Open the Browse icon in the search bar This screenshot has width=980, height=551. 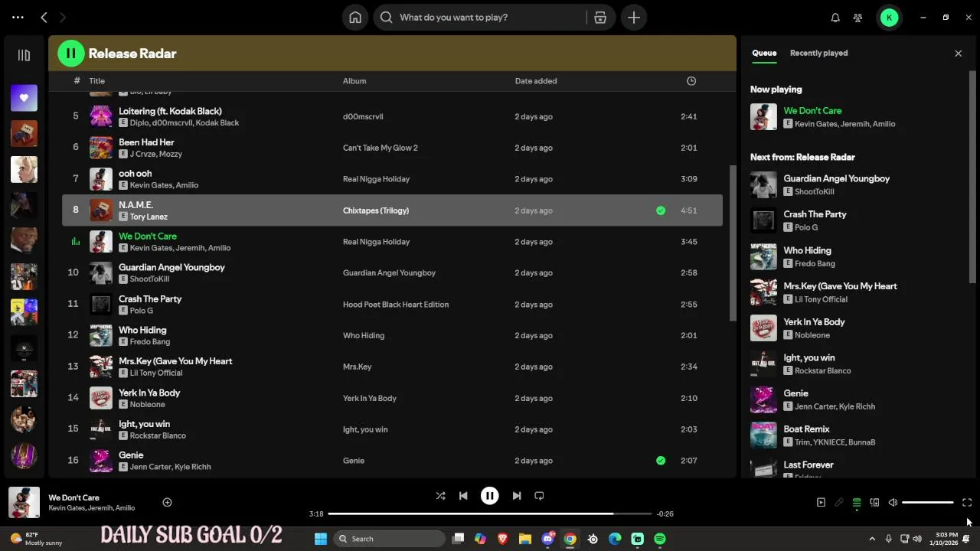(x=600, y=18)
